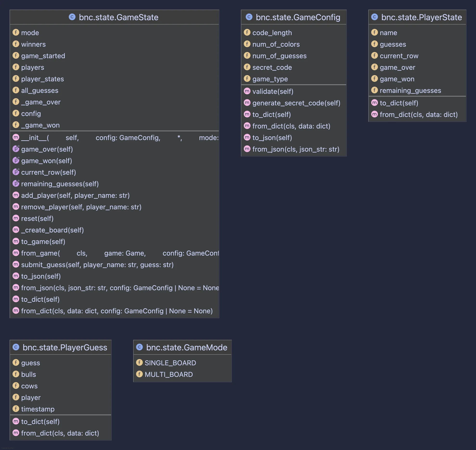
Task: Click the method icon next to generate_secret_code(self)
Action: click(x=247, y=103)
